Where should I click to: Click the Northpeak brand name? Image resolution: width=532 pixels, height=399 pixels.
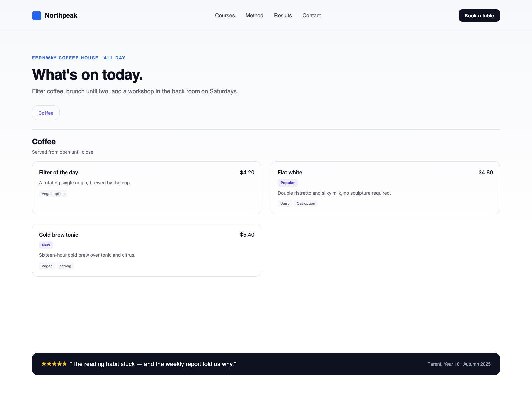coord(61,16)
